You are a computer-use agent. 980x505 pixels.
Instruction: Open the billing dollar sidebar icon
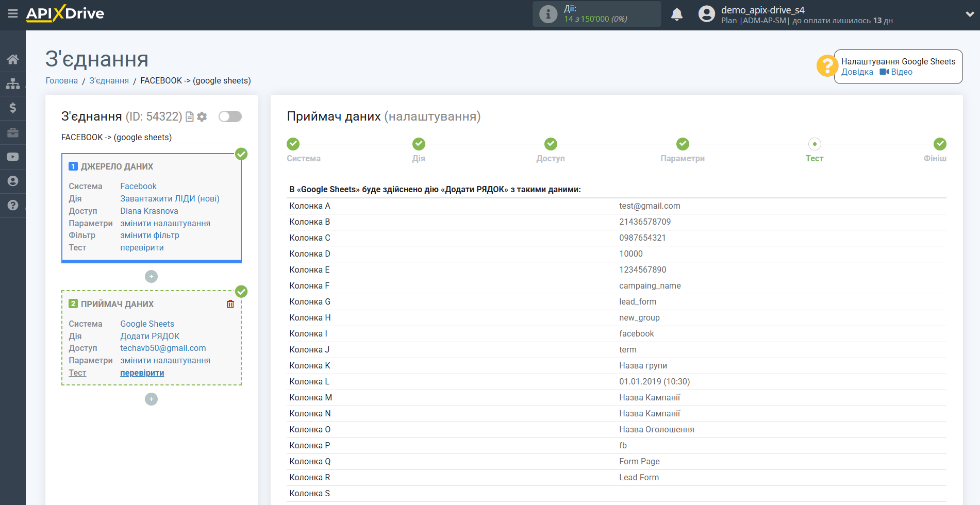[13, 108]
